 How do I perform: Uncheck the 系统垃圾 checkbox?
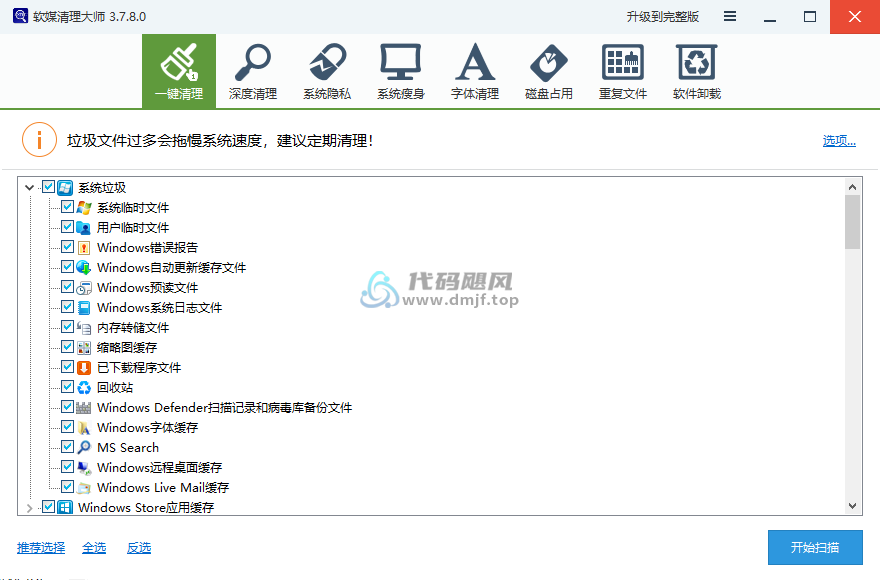pyautogui.click(x=48, y=187)
